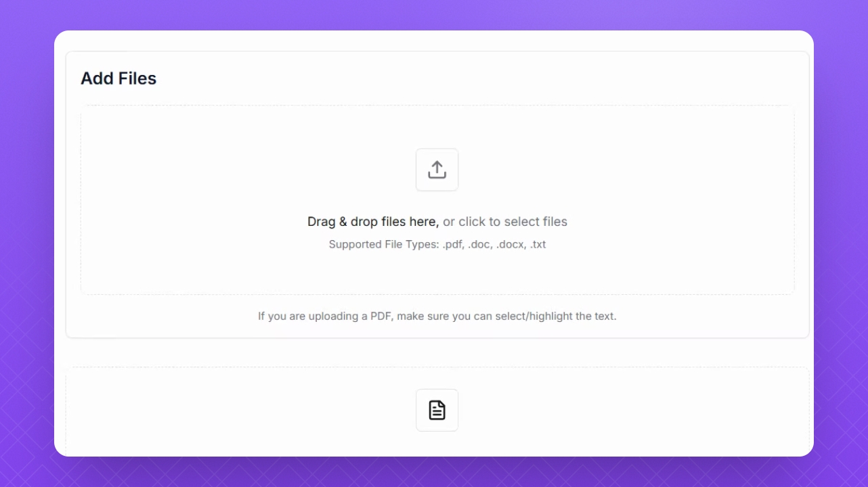Click "or click to select files" text
This screenshot has width=868, height=487.
[x=505, y=222]
